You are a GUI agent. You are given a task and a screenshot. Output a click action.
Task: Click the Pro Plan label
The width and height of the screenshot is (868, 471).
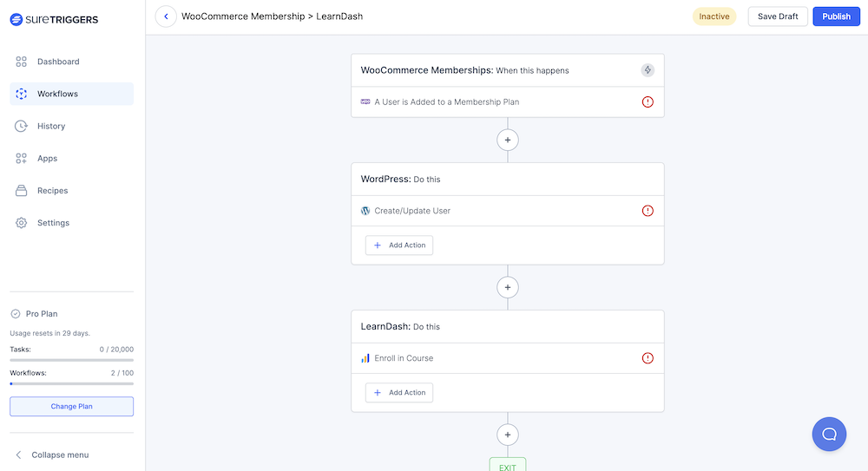(x=42, y=314)
